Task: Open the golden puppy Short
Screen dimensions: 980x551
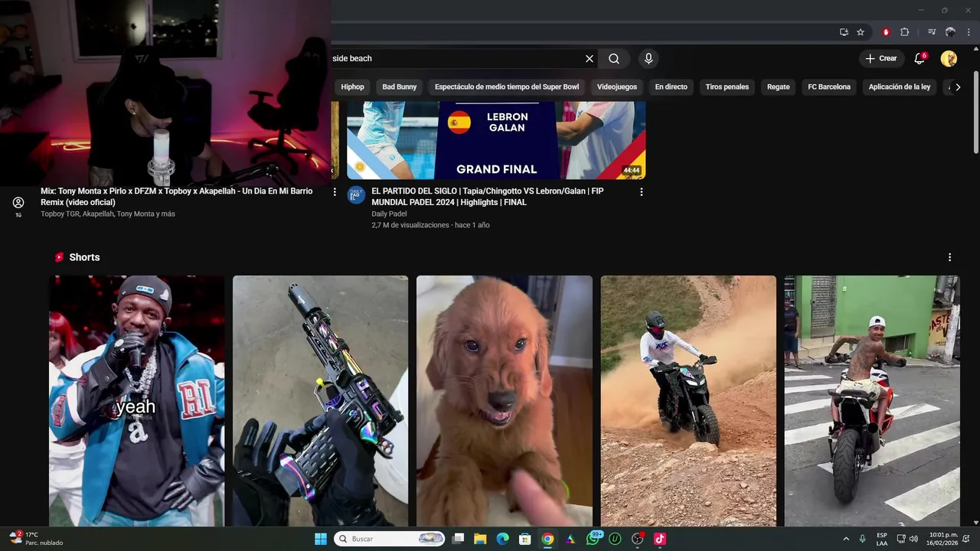Action: [505, 401]
